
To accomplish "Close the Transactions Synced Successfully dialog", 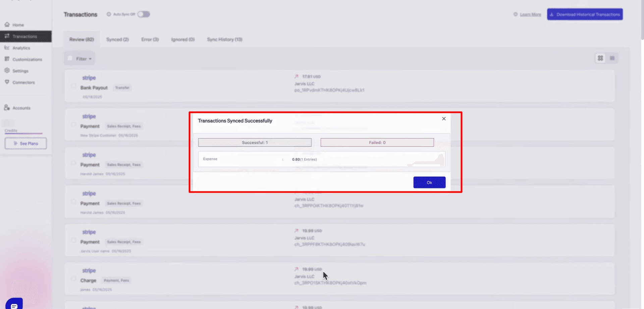I will 444,119.
